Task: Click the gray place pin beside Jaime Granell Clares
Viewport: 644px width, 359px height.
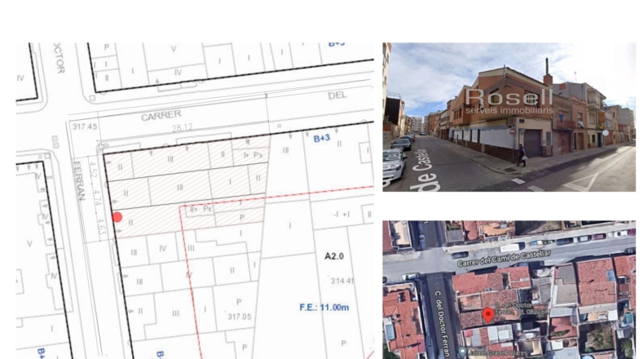Action: (462, 352)
